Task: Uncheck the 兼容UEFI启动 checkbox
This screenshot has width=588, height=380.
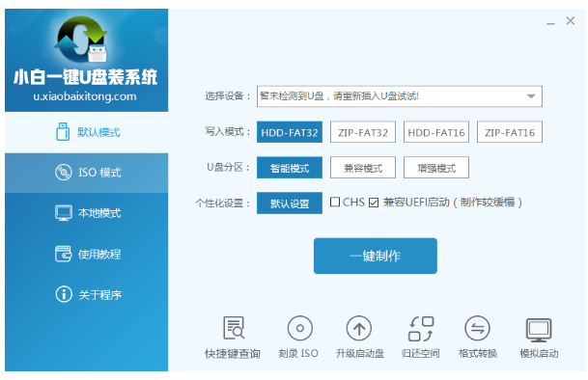Action: [x=374, y=203]
